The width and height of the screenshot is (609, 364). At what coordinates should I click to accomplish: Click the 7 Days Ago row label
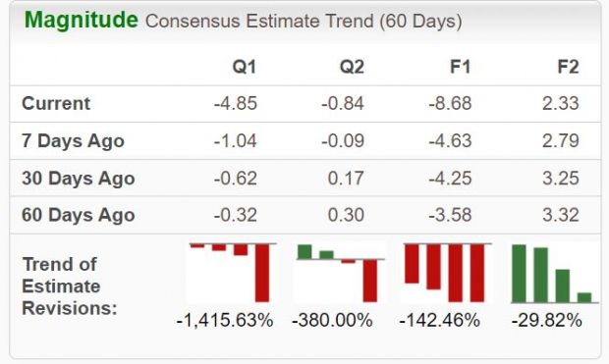click(73, 141)
